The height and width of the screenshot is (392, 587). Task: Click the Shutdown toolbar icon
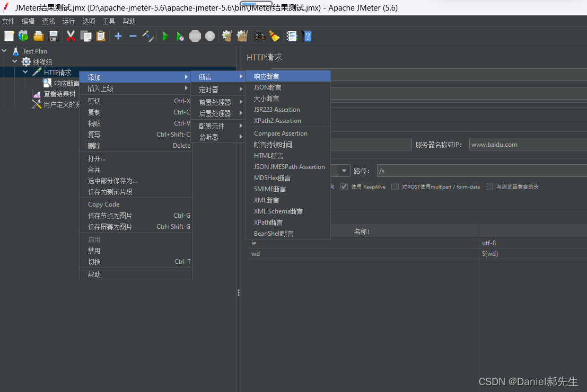pos(210,36)
